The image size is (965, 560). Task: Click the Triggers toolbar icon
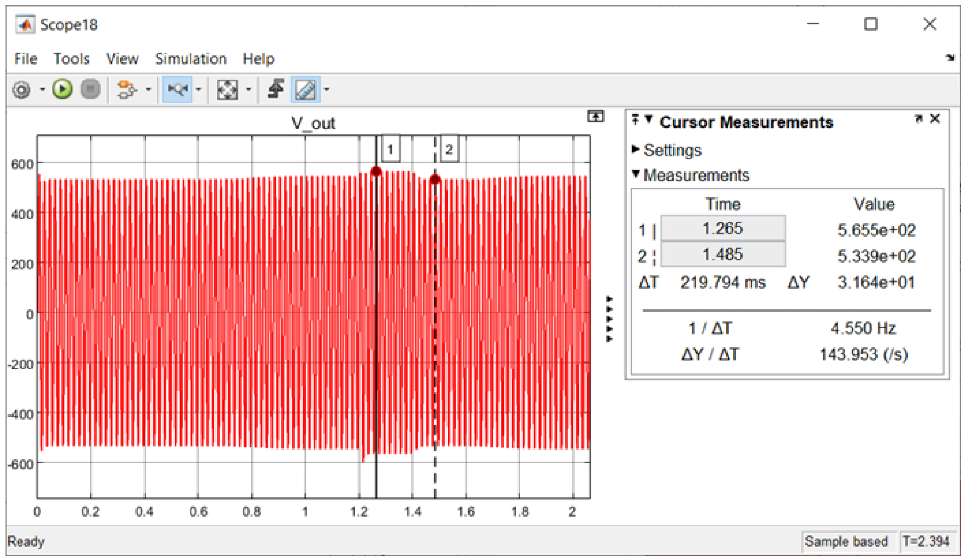tap(276, 89)
